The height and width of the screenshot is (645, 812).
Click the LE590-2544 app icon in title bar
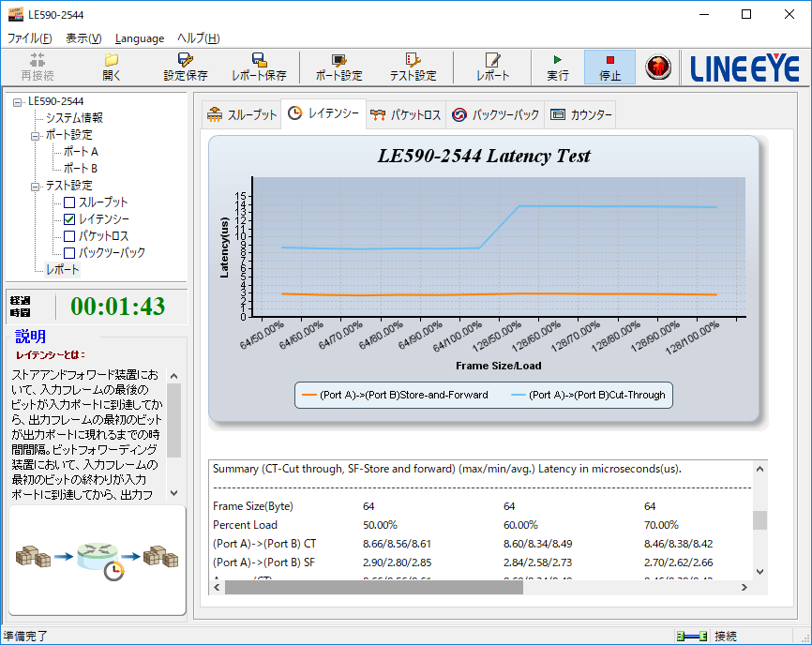16,14
